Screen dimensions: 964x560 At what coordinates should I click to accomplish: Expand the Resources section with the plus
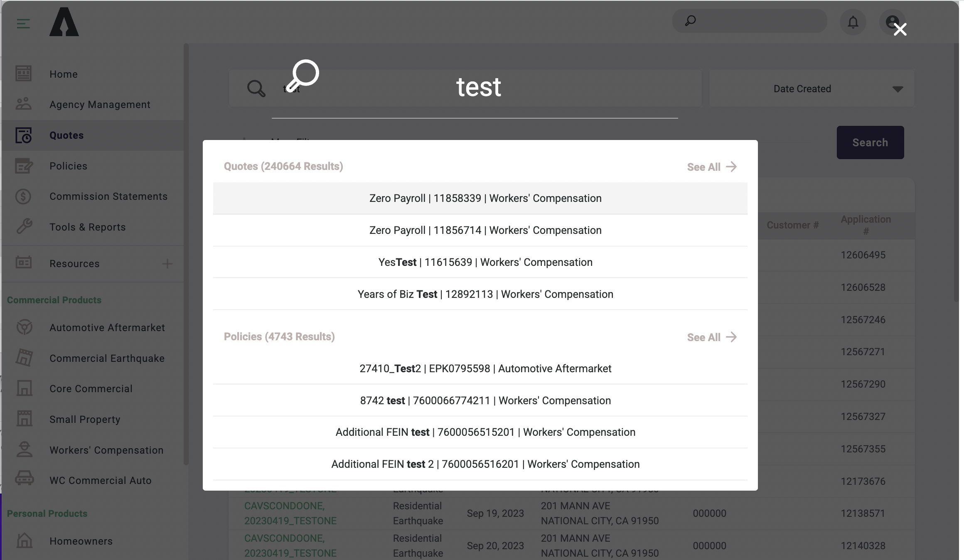167,264
